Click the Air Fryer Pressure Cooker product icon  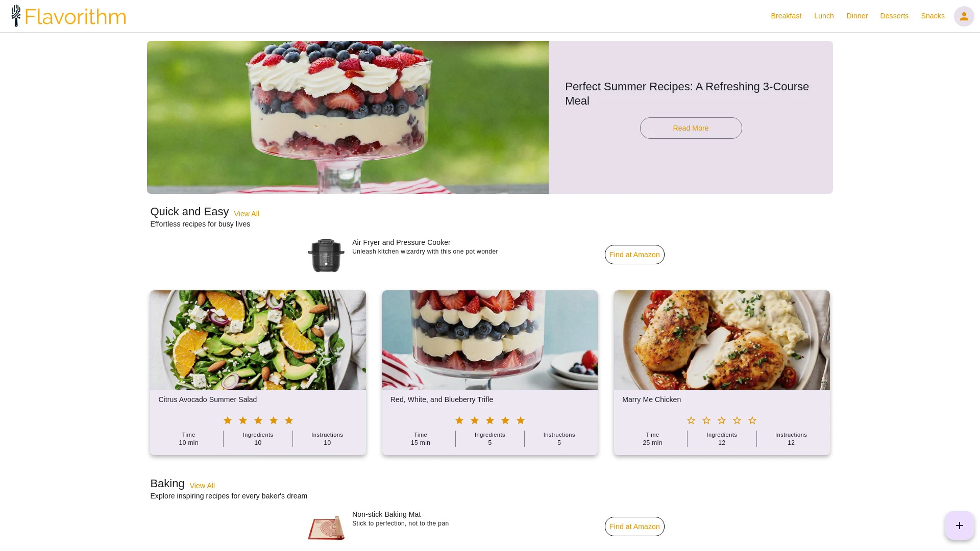tap(326, 254)
